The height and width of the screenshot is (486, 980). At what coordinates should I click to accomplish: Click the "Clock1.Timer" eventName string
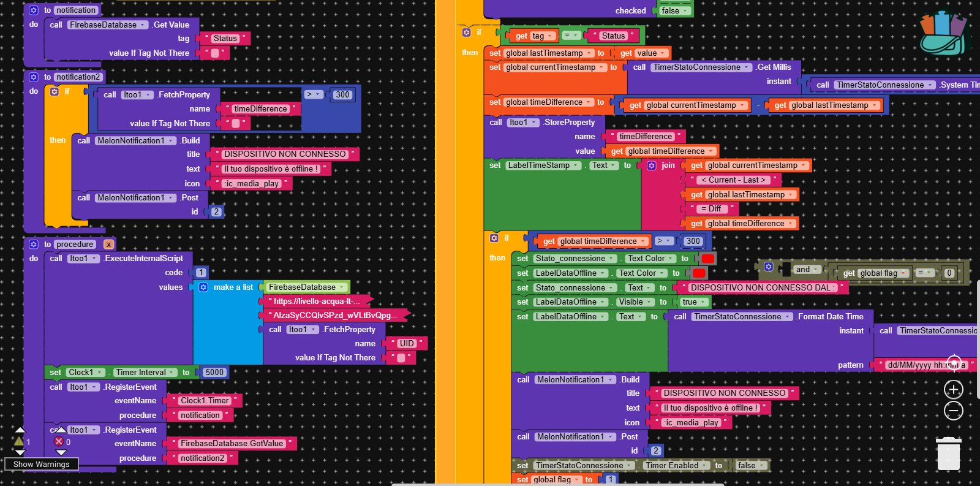205,401
